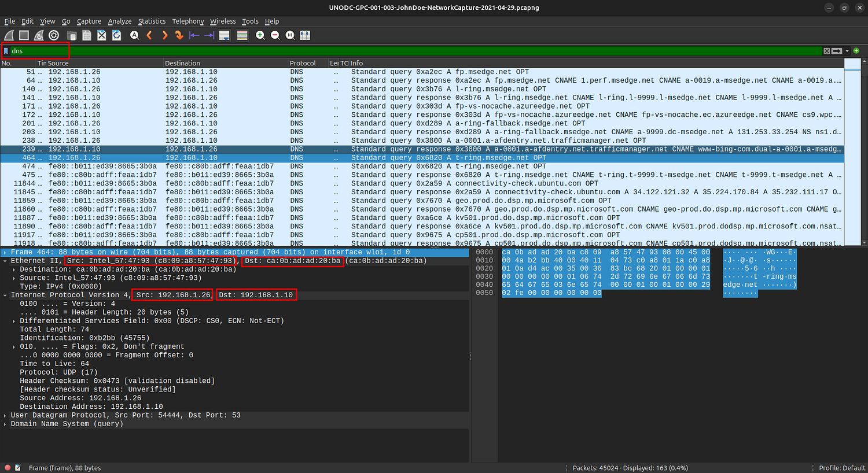Viewport: 868px width, 473px height.
Task: Click the Find Packet magnifier icon
Action: pos(134,35)
